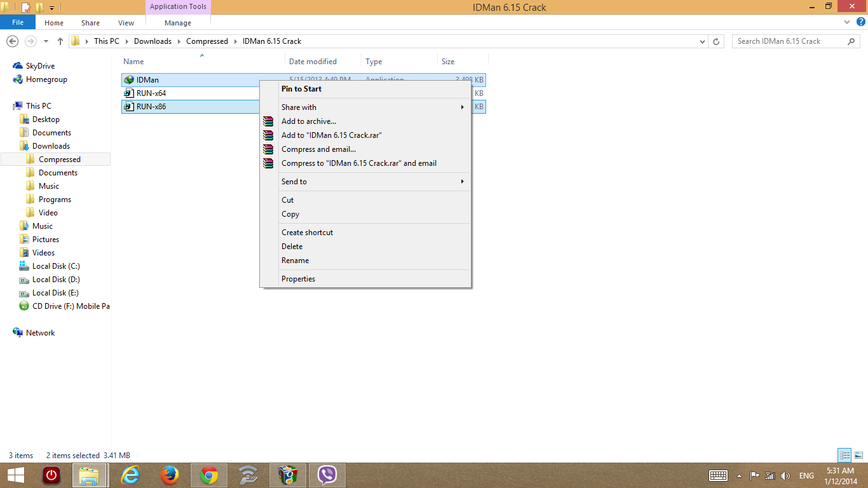Open the touch keyboard from system tray
Image resolution: width=868 pixels, height=488 pixels.
click(718, 475)
